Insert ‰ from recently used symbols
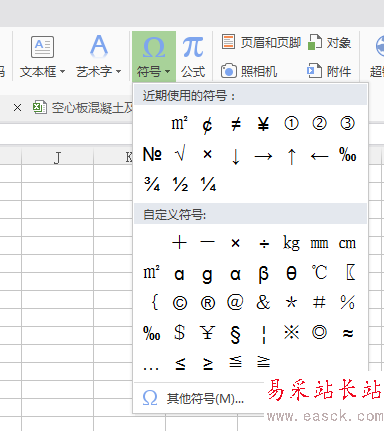This screenshot has width=384, height=431. coord(347,154)
